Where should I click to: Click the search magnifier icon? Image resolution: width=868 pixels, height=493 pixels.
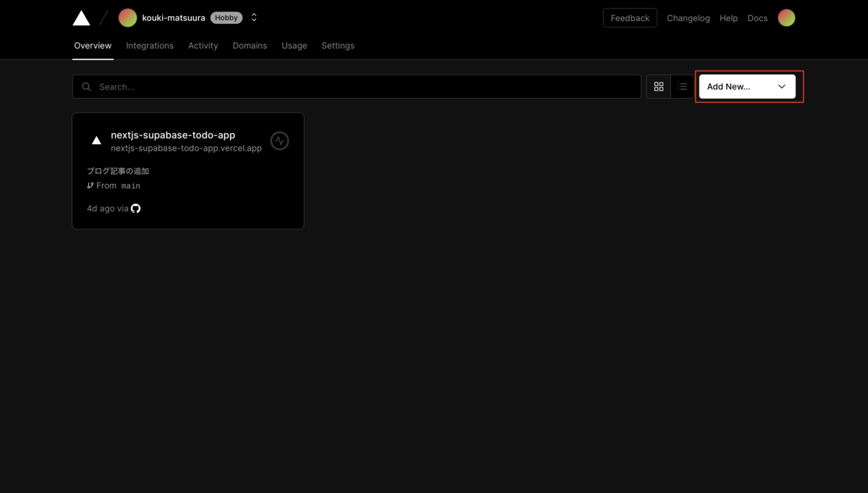coord(86,87)
